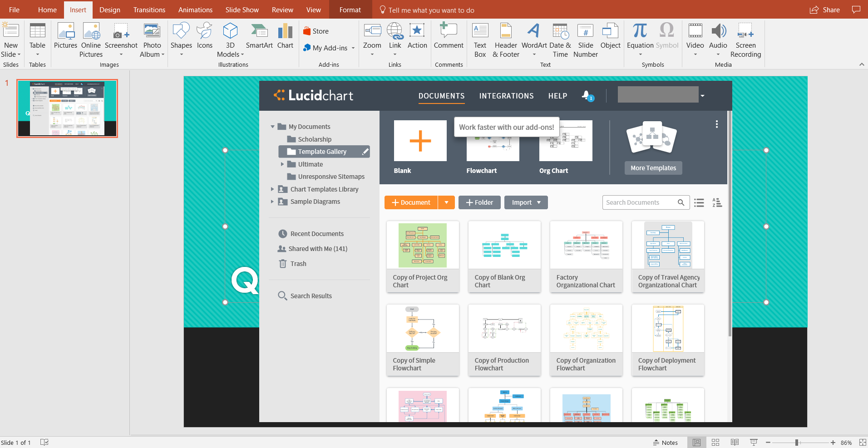Insert 3D Models from ribbon
The width and height of the screenshot is (868, 448).
[x=230, y=40]
